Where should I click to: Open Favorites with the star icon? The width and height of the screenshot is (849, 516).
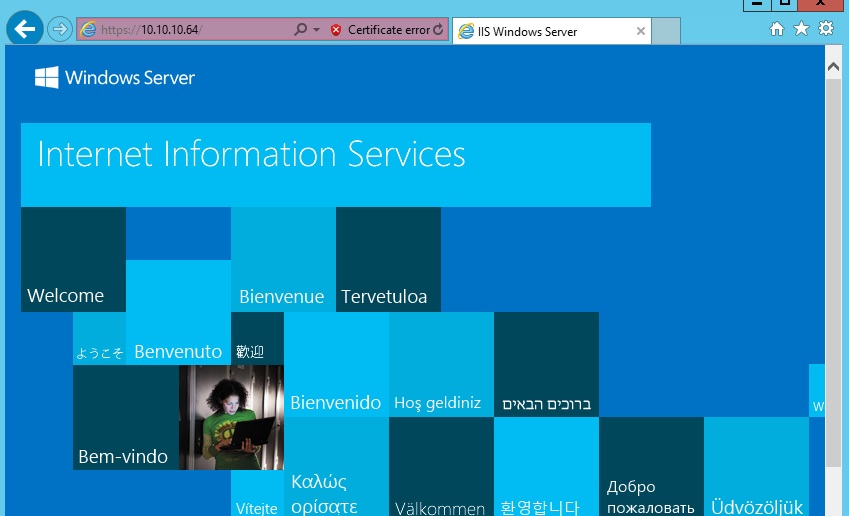[x=801, y=28]
